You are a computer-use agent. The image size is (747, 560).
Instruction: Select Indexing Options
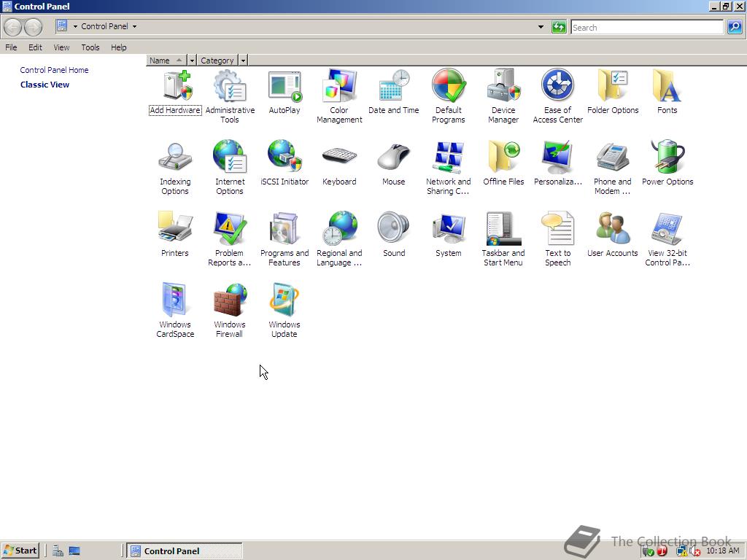pos(175,168)
